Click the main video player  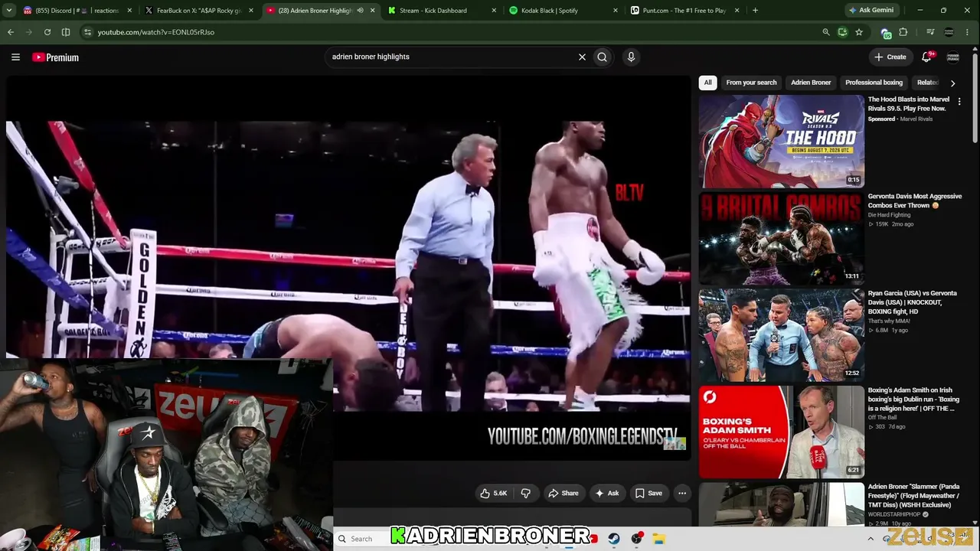tap(348, 268)
